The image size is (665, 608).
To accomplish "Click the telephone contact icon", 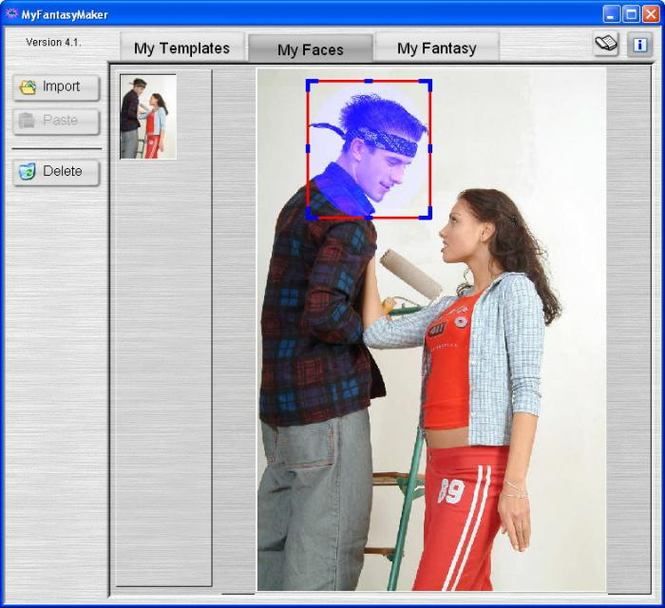I will (x=606, y=44).
